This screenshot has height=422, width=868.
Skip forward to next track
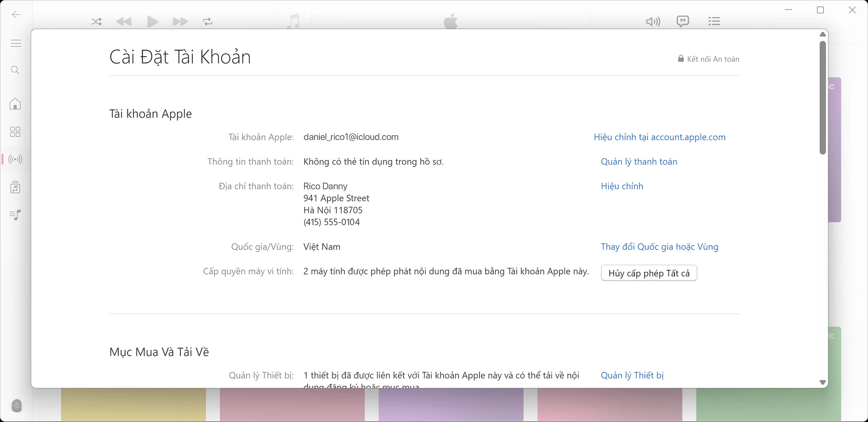180,22
